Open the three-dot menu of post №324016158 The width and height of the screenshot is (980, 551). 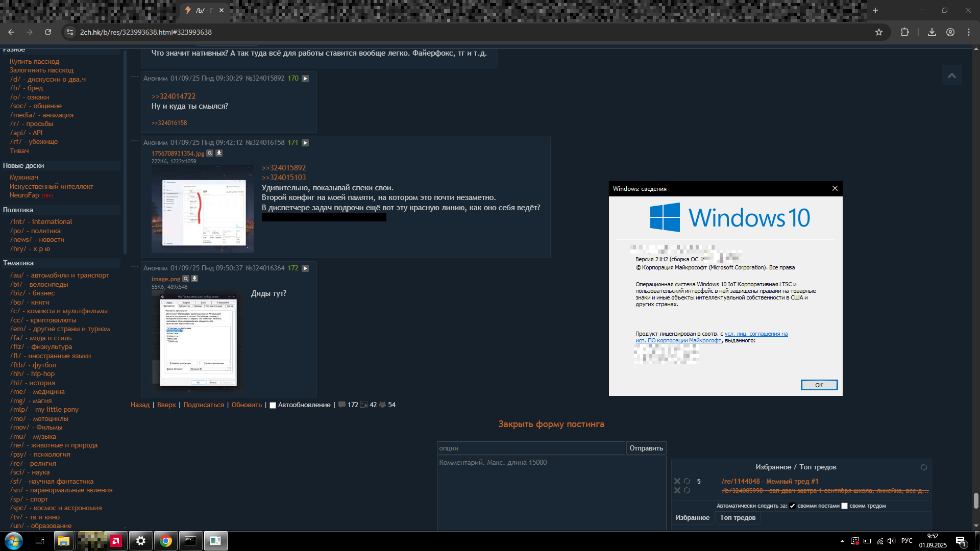(135, 141)
